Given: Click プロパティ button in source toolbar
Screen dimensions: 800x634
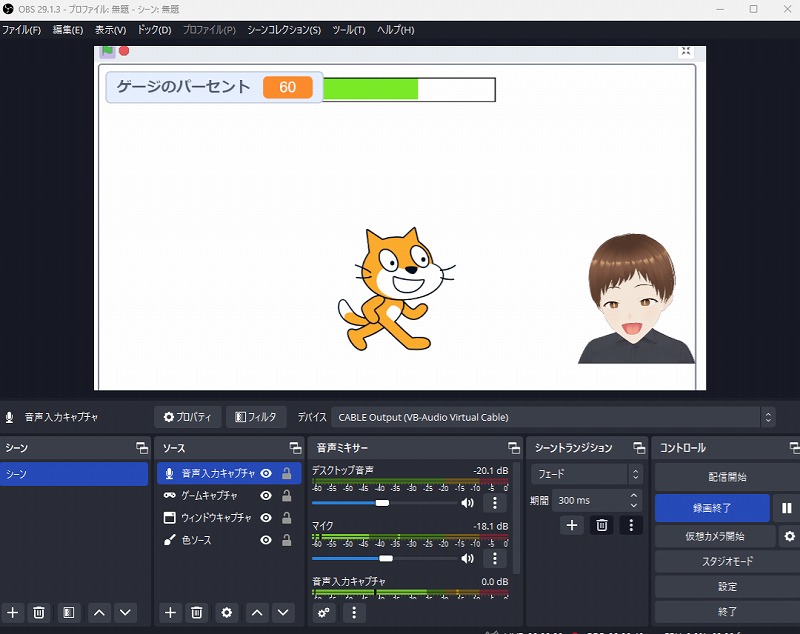Looking at the screenshot, I should 187,417.
